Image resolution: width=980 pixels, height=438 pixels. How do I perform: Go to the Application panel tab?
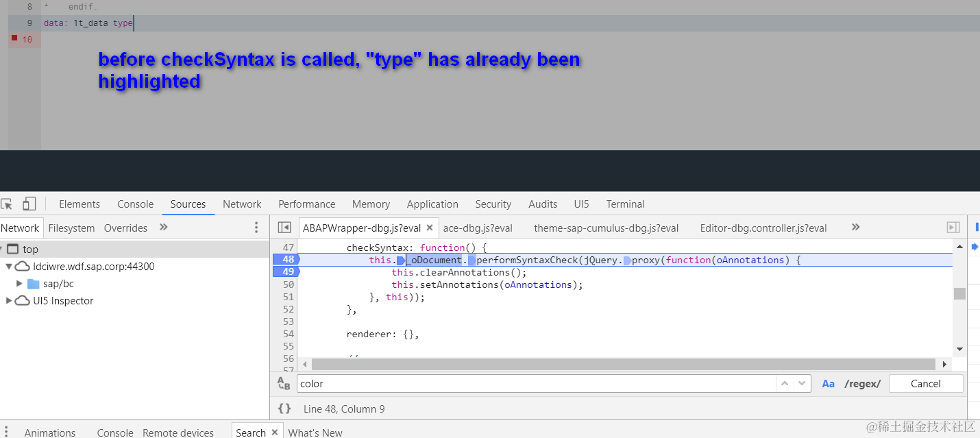tap(432, 204)
